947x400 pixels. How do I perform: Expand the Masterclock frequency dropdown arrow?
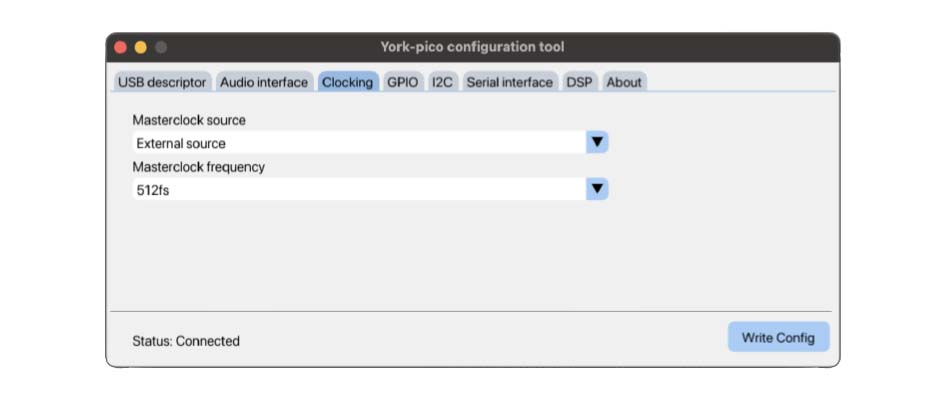click(x=597, y=189)
